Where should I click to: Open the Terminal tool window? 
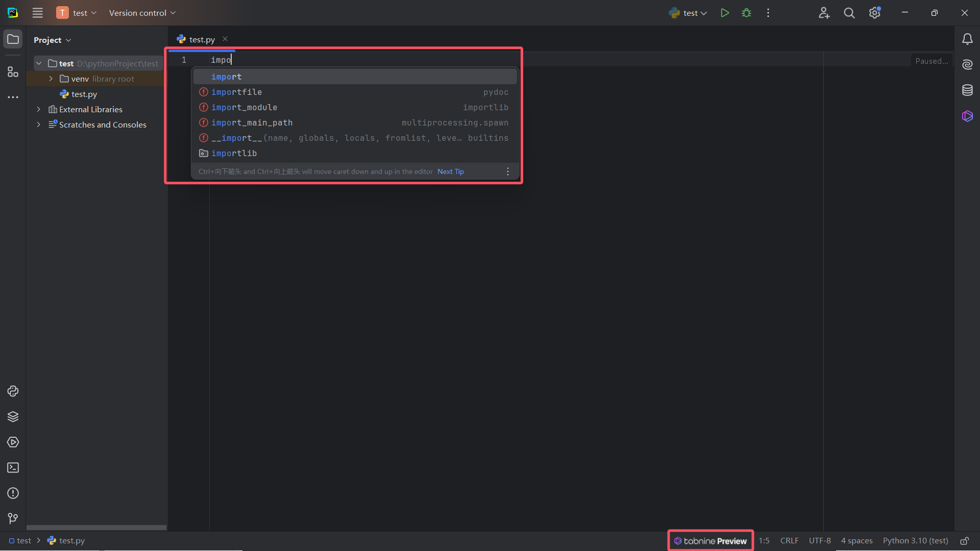pyautogui.click(x=13, y=468)
